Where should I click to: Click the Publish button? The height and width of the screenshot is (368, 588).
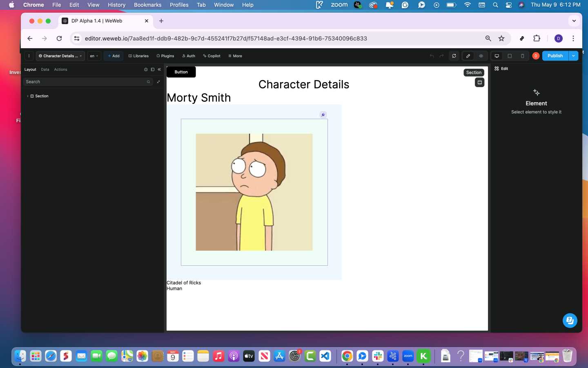(555, 56)
